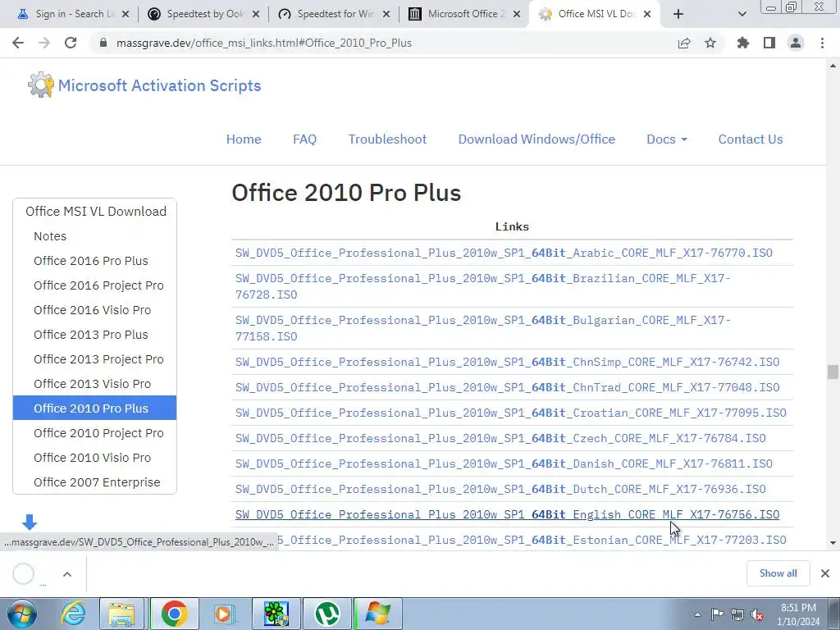This screenshot has width=840, height=630.
Task: Open Chrome three-dot menu
Action: click(x=822, y=43)
